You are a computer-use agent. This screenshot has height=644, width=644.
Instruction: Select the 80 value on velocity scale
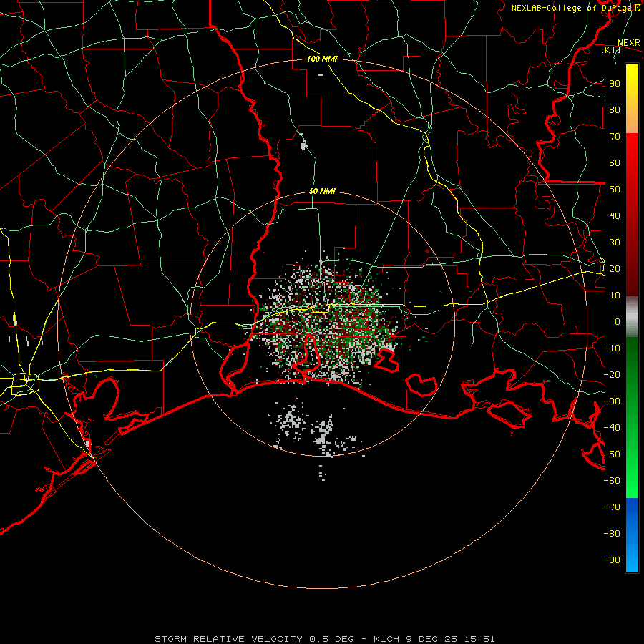(x=615, y=109)
